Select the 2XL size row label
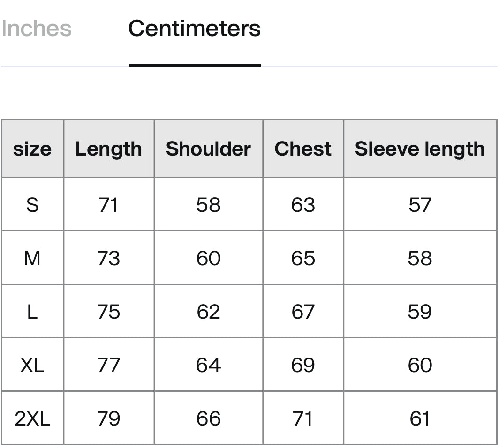Image resolution: width=499 pixels, height=448 pixels. point(32,418)
